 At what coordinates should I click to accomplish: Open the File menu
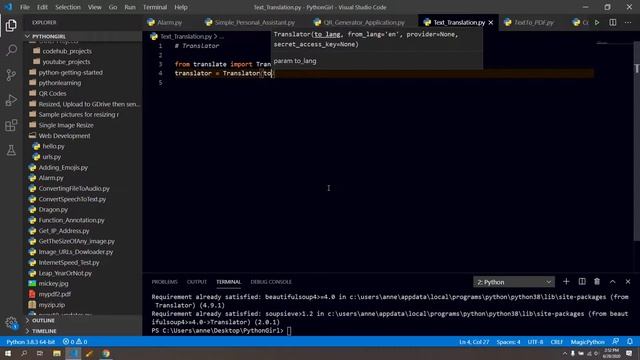(x=25, y=7)
